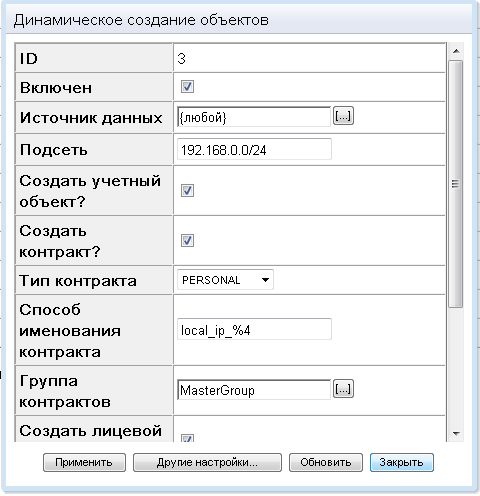Open Другие настройки... button
Screen dimensions: 480x496
207,462
